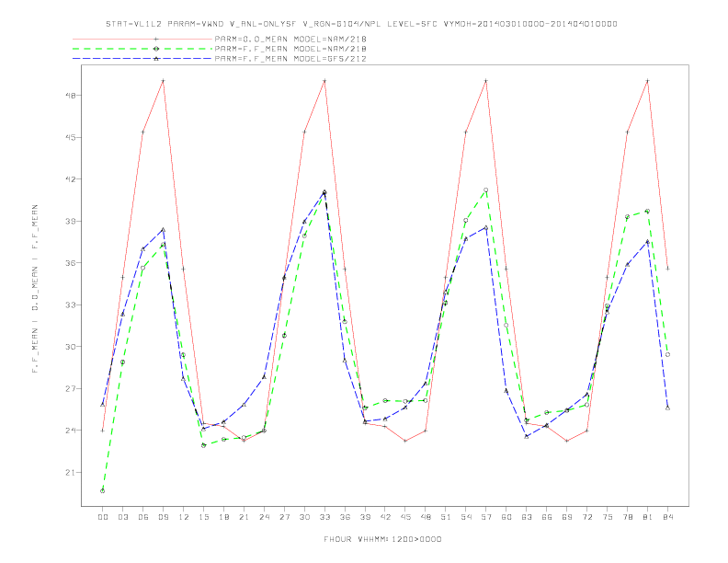
Task: Click y-axis tick label 45
Action: coord(71,137)
